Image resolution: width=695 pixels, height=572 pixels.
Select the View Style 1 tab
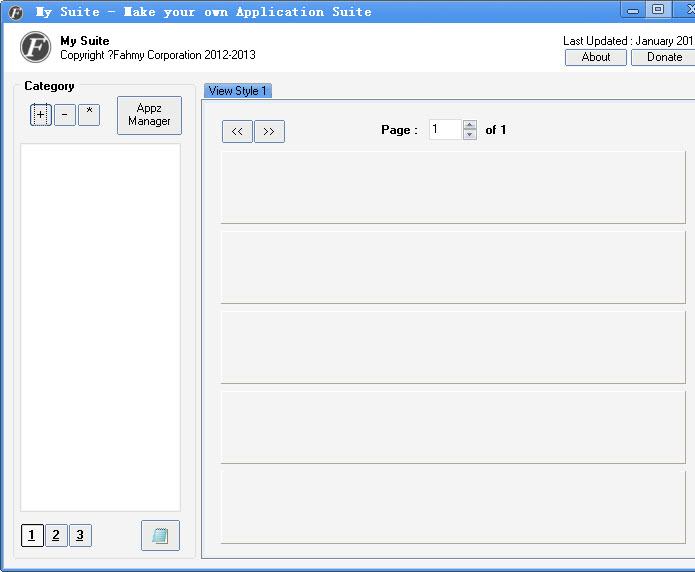238,91
